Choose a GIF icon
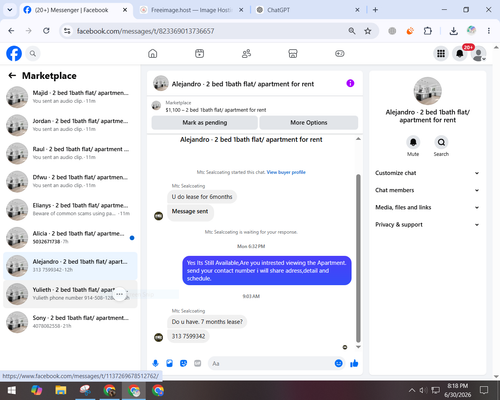500x400 pixels. click(x=198, y=363)
